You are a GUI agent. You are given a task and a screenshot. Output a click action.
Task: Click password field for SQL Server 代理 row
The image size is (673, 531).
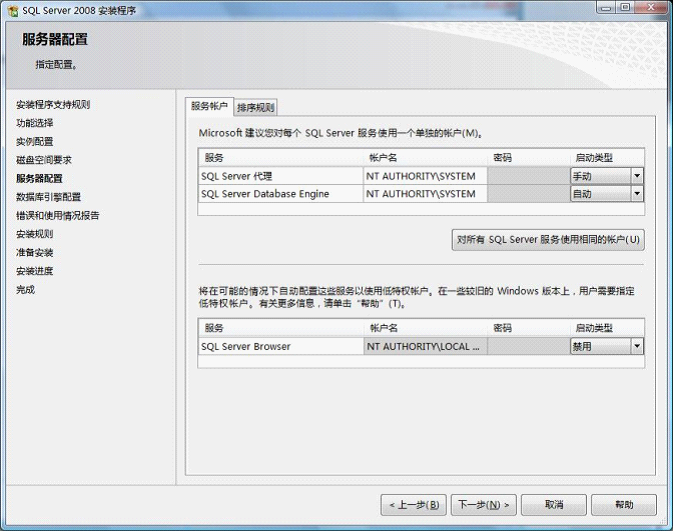click(527, 176)
